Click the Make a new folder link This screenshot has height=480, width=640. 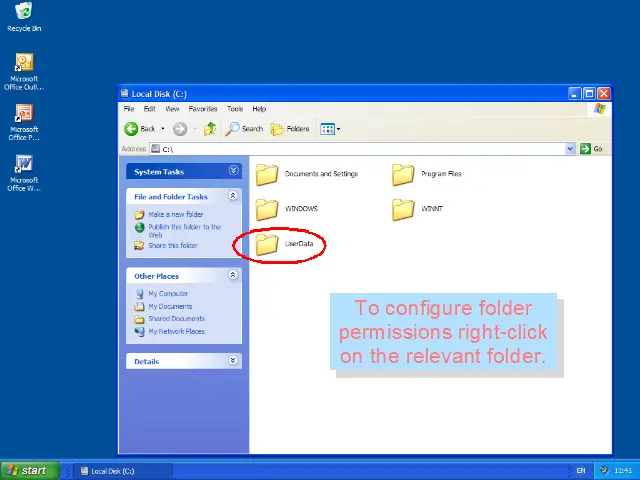point(175,215)
